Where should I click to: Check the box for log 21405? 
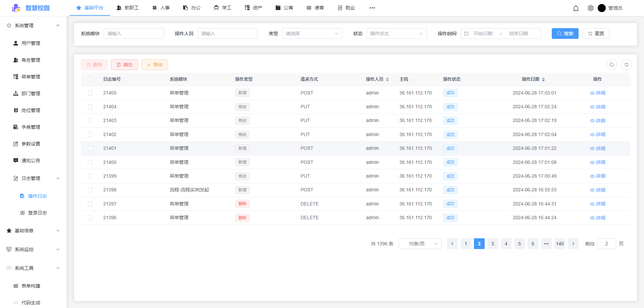coord(90,93)
